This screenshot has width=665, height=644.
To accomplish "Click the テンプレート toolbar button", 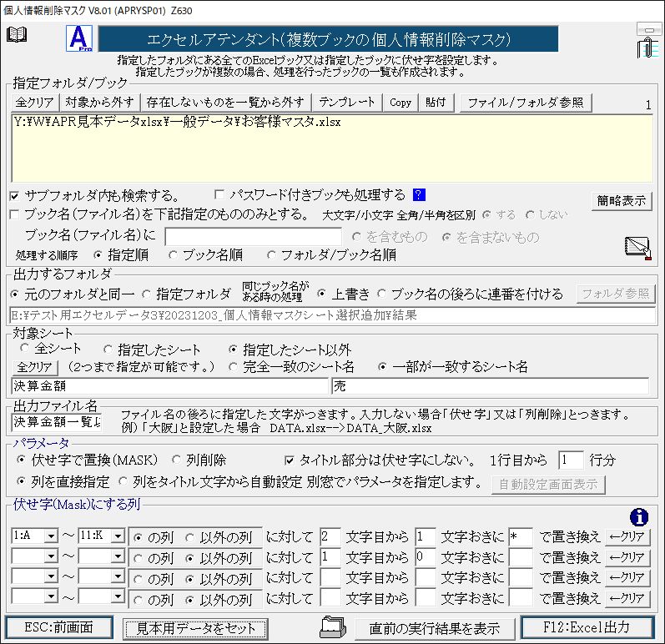I will click(x=347, y=103).
